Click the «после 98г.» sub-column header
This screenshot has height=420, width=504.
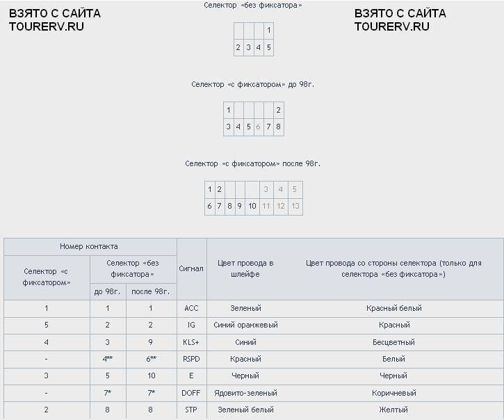[x=150, y=291]
